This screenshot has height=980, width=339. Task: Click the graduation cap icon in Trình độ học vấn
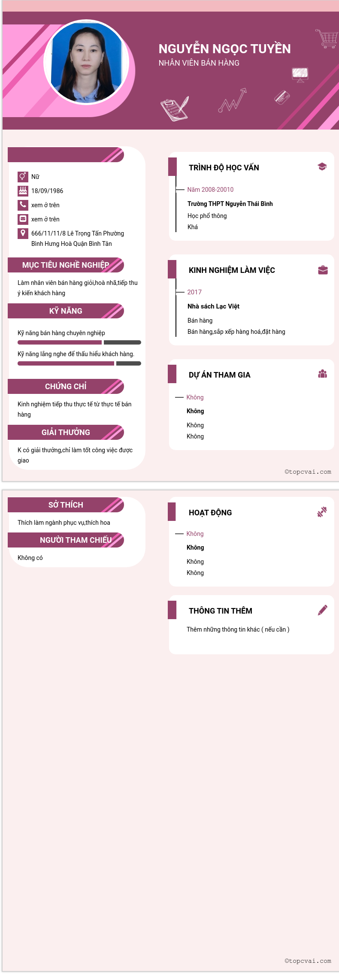[322, 166]
